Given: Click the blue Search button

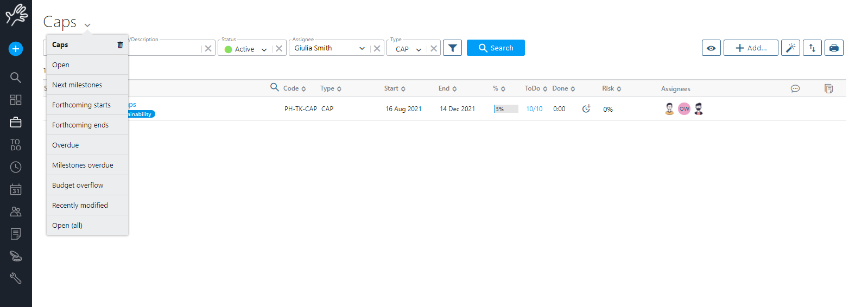Looking at the screenshot, I should (x=496, y=48).
